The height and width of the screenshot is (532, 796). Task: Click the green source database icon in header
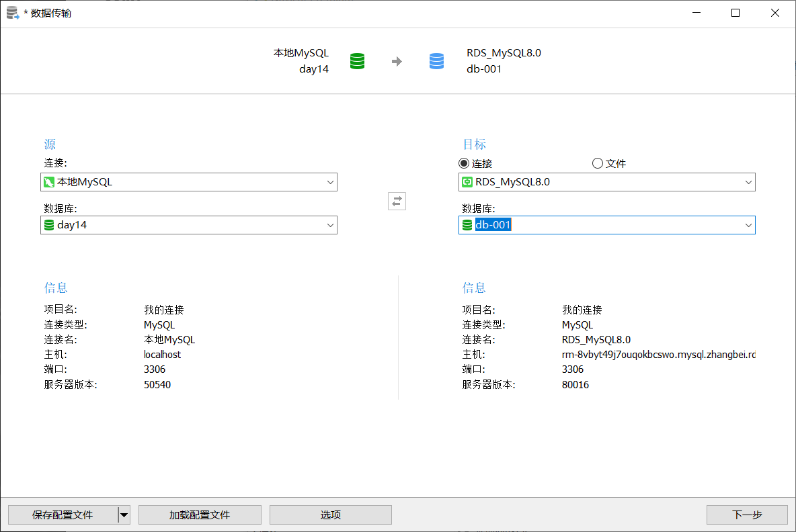[x=358, y=61]
